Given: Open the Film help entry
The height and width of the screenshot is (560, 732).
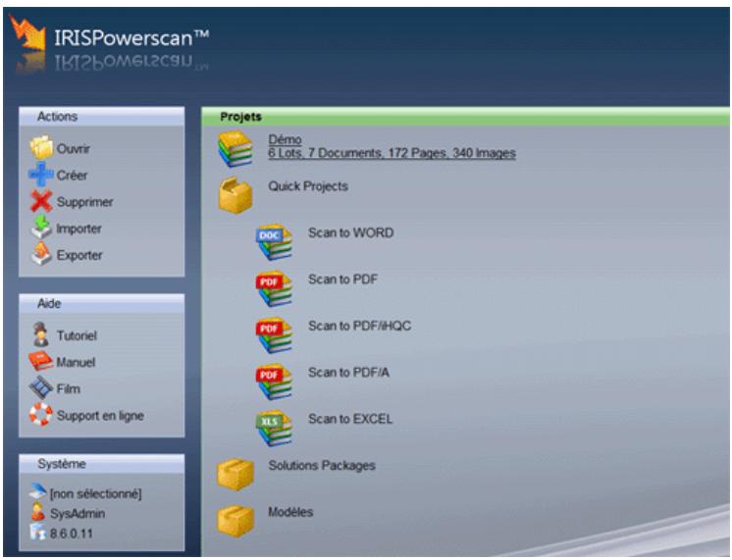Looking at the screenshot, I should [x=68, y=388].
